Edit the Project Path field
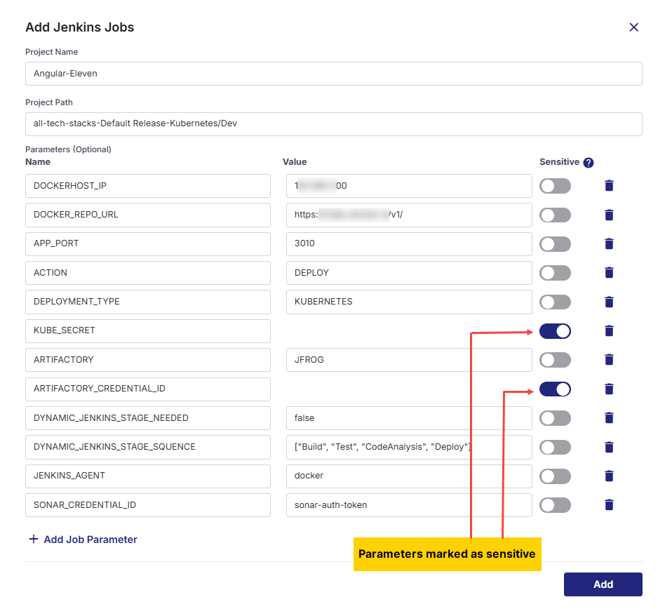Viewport: 672px width, 616px height. 333,124
